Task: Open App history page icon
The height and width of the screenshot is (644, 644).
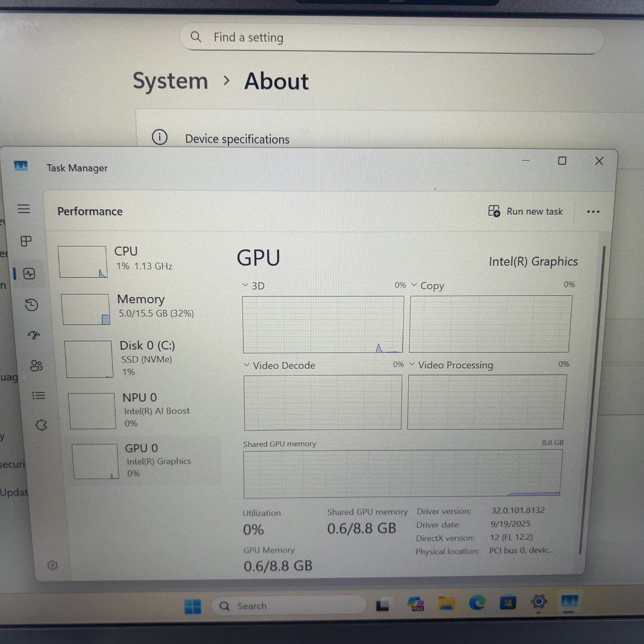Action: coord(31,305)
